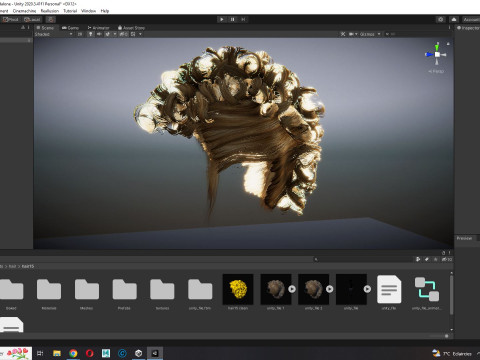This screenshot has width=480, height=360.
Task: Expand scene effects dropdown arrow
Action: click(x=115, y=34)
